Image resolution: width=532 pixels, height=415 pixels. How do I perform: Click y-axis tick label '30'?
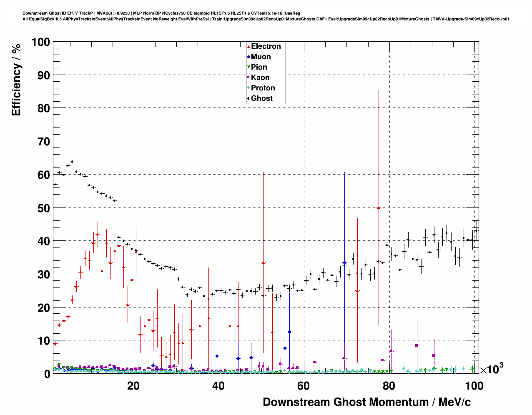coord(44,274)
